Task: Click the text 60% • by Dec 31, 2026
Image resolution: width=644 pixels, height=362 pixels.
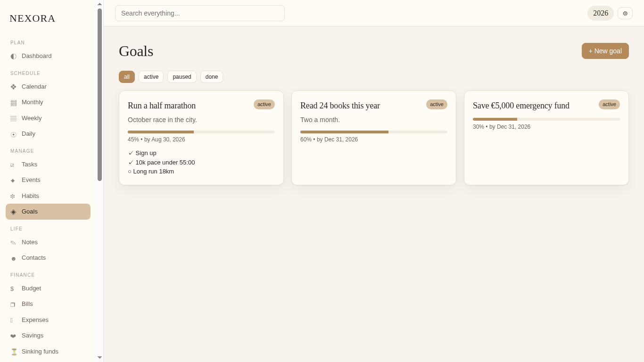Action: [329, 140]
